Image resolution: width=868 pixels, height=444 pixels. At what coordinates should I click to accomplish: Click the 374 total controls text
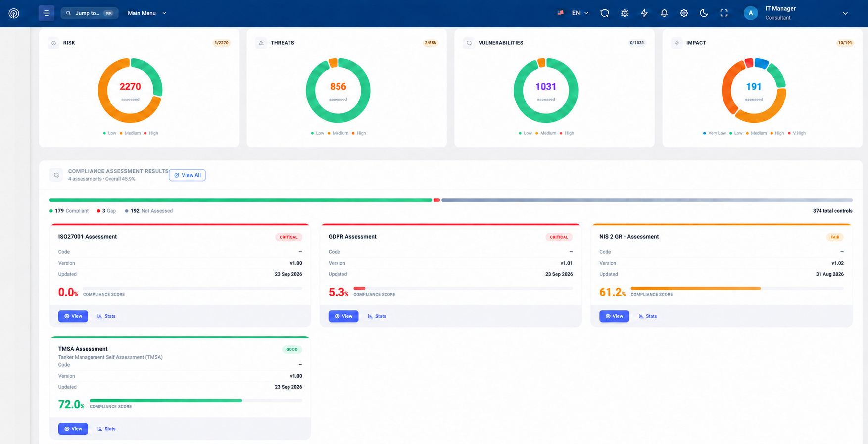832,211
